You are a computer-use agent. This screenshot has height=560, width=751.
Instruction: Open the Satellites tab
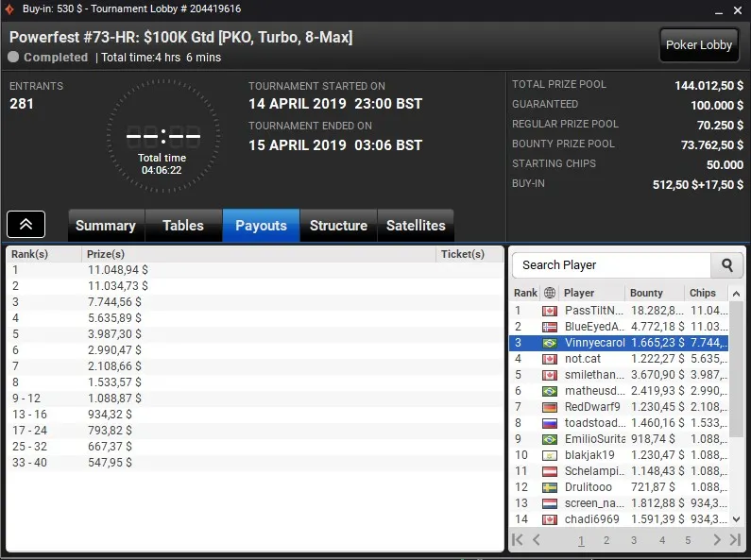(x=416, y=226)
